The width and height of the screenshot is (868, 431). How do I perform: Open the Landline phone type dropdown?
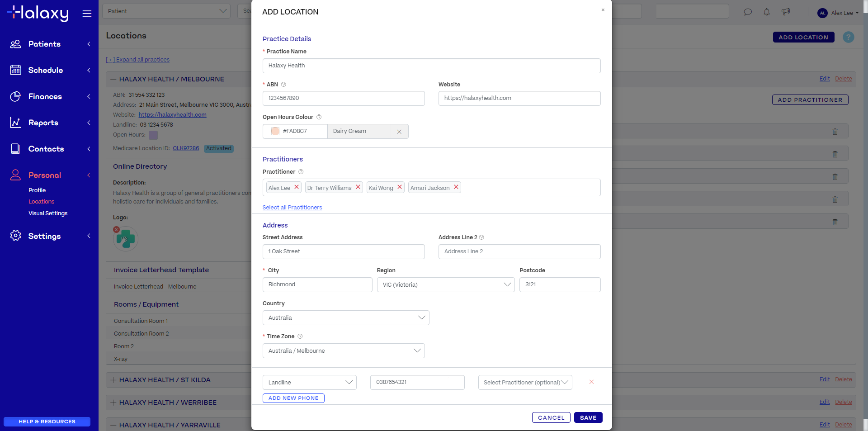tap(310, 382)
